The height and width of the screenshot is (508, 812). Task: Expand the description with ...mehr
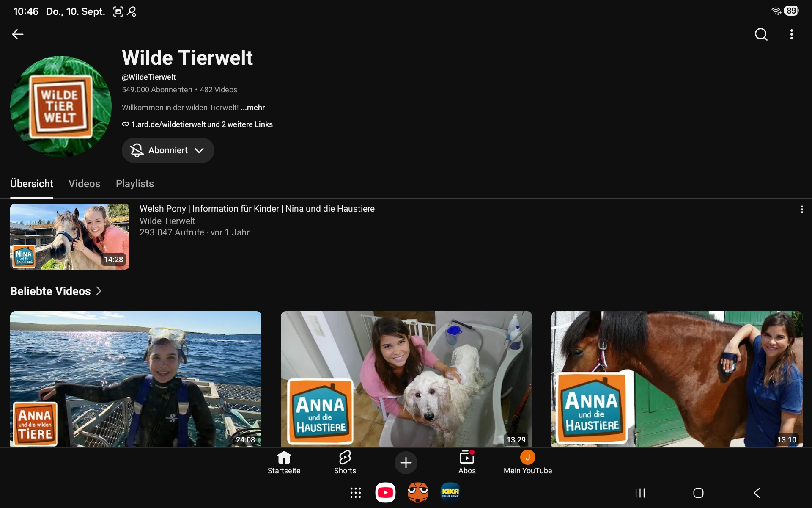coord(253,108)
